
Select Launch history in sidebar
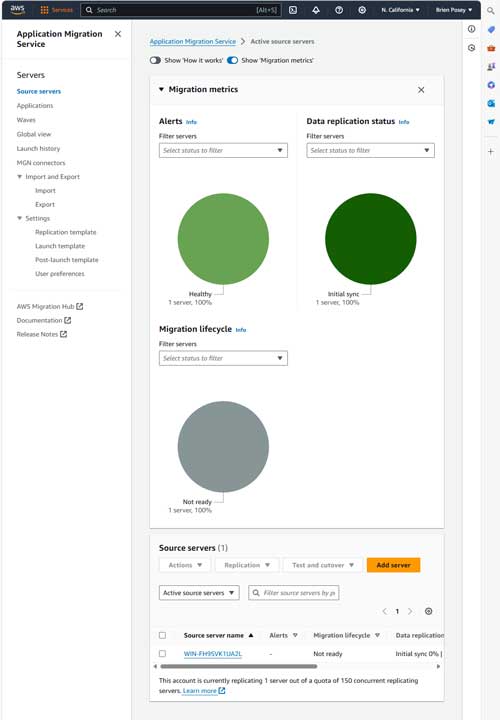click(39, 148)
